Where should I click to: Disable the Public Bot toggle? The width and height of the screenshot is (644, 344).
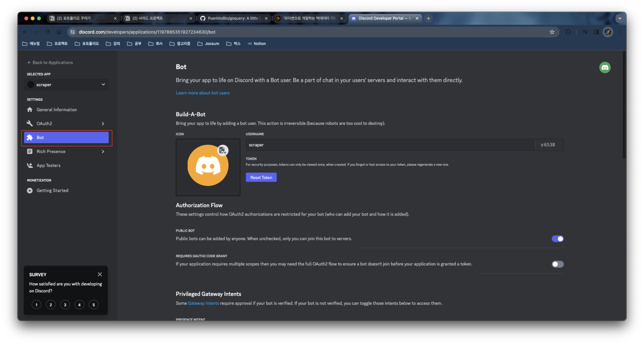[x=557, y=239]
